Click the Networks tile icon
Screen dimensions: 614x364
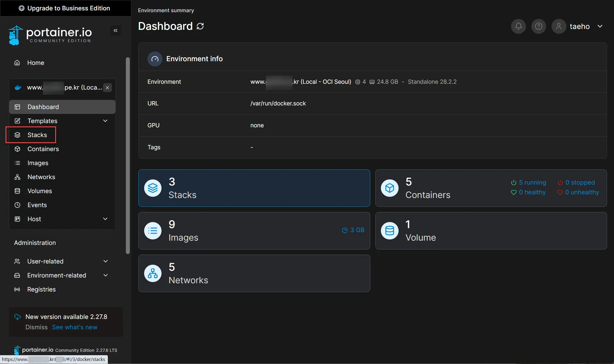point(153,274)
